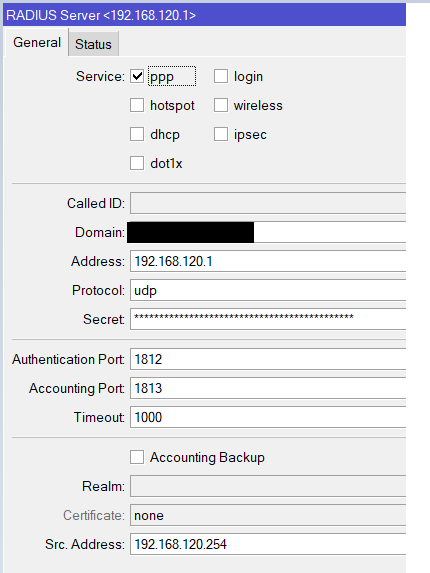Click the Service label
The height and width of the screenshot is (573, 430).
[x=100, y=76]
